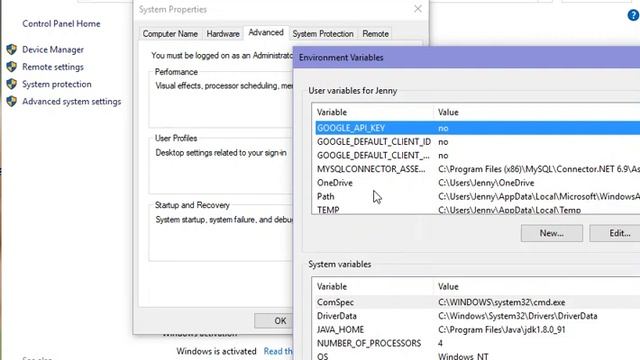Click the Value column header in User variables
Image resolution: width=640 pixels, height=360 pixels.
(537, 112)
